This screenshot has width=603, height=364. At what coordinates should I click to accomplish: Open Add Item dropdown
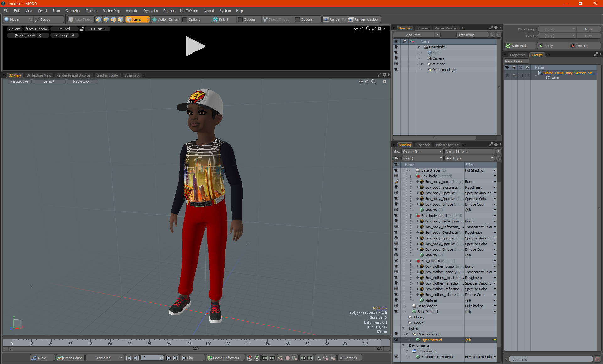coord(416,35)
